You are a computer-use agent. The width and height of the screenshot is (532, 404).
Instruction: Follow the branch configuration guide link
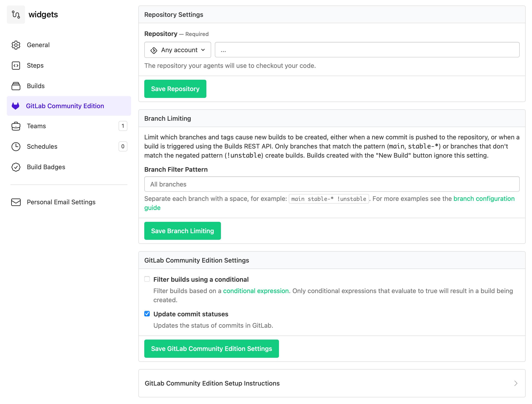coord(484,199)
